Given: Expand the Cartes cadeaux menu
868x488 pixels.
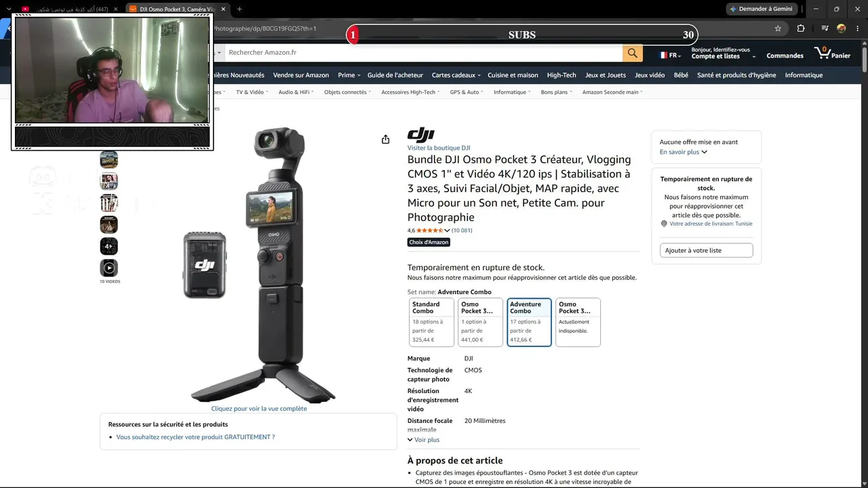Looking at the screenshot, I should point(456,75).
